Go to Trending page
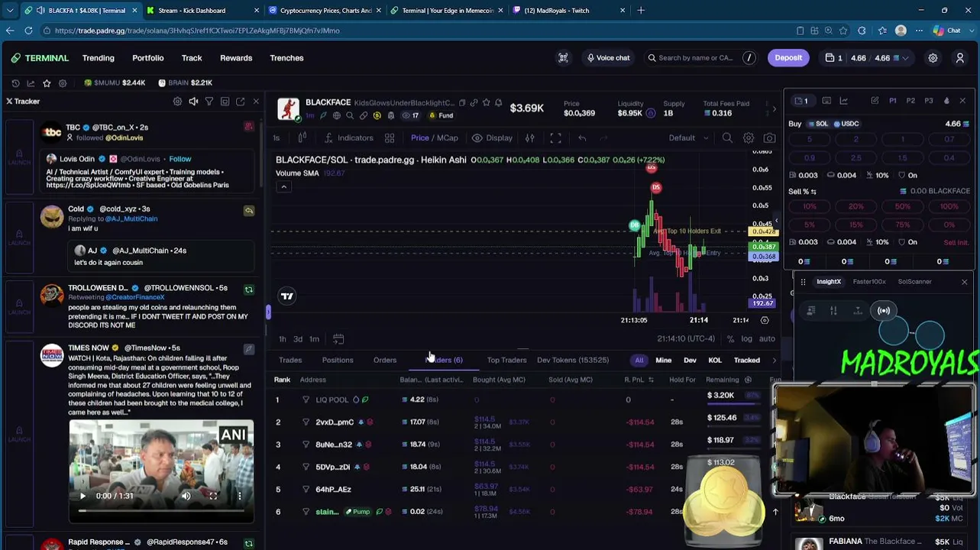This screenshot has width=980, height=550. pos(99,58)
